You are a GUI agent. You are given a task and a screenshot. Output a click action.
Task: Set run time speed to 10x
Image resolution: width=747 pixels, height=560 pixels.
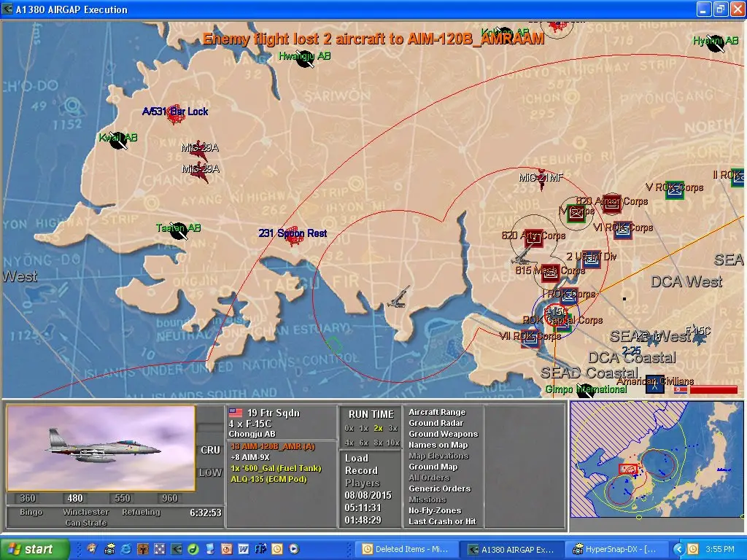[392, 443]
